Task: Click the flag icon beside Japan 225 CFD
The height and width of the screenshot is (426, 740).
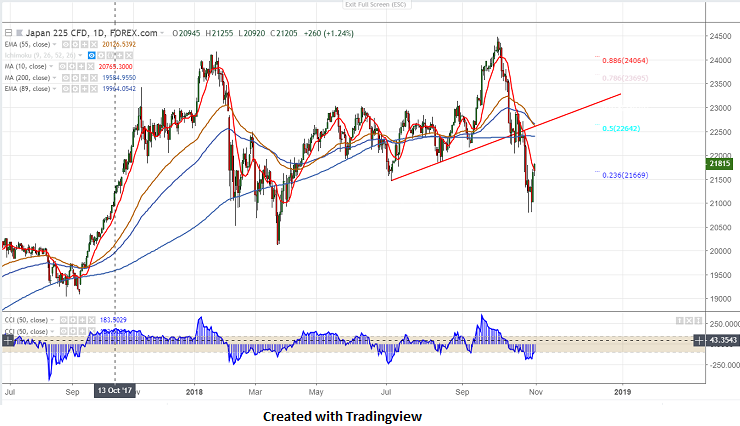Action: [19, 33]
